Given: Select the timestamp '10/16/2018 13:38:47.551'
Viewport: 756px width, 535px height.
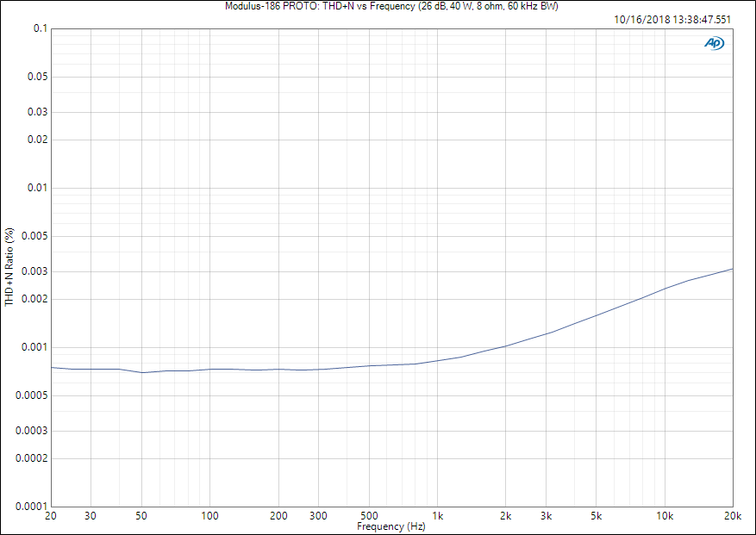Looking at the screenshot, I should tap(672, 20).
